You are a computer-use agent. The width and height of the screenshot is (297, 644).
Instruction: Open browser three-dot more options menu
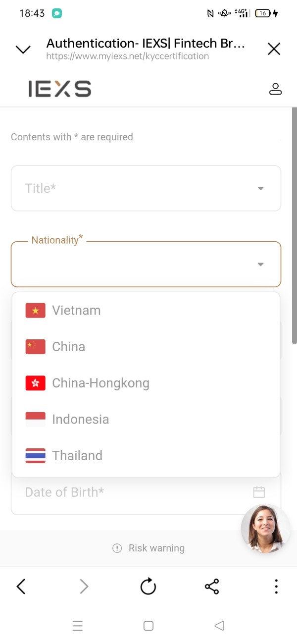click(x=276, y=587)
